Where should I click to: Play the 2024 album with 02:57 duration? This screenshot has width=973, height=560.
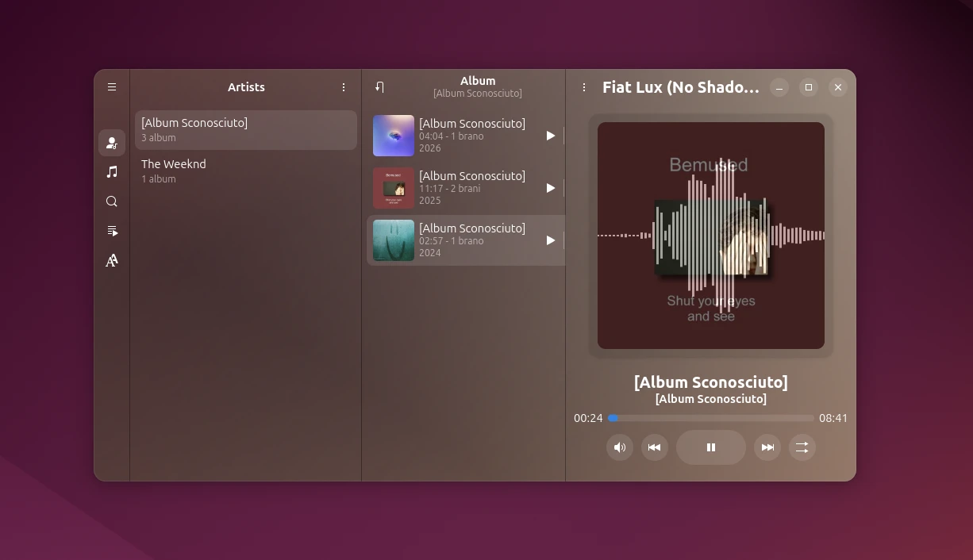coord(550,240)
